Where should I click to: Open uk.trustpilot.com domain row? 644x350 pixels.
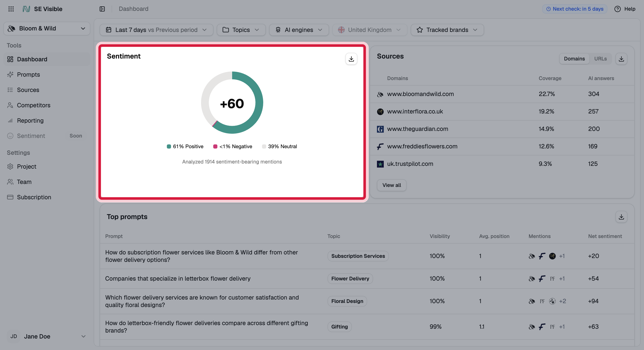[x=502, y=164]
